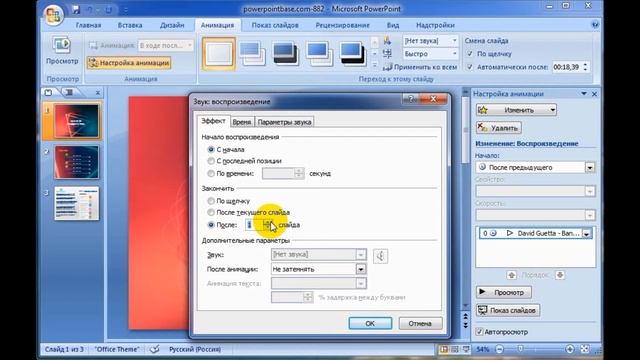Click the Office button logo

pos(54,16)
